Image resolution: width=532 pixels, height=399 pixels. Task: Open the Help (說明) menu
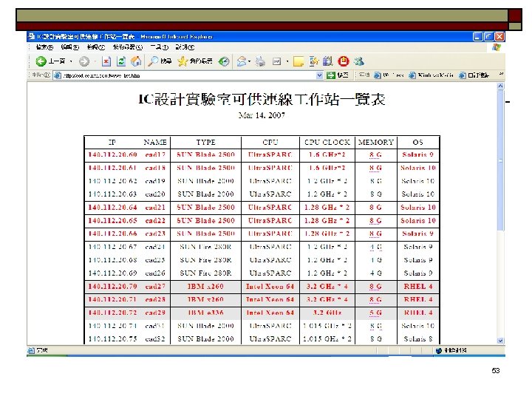(x=185, y=47)
